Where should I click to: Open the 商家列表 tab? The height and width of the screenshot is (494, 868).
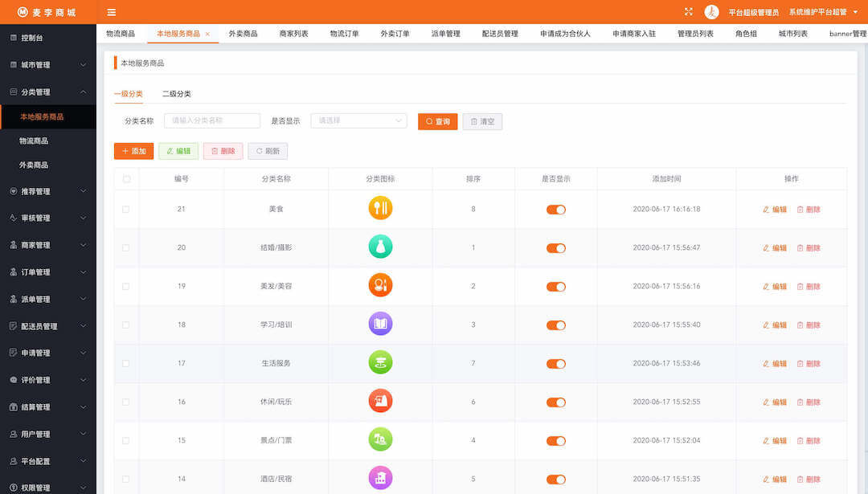pos(293,34)
